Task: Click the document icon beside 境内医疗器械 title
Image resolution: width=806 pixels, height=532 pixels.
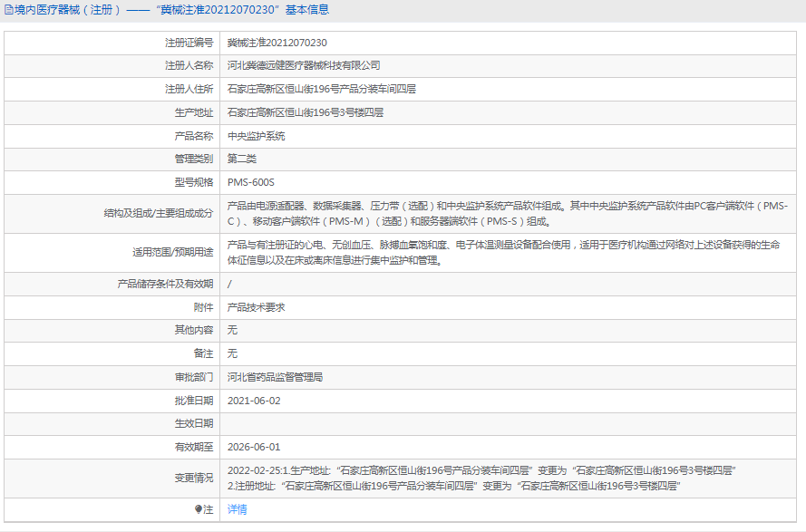Action: pos(9,10)
